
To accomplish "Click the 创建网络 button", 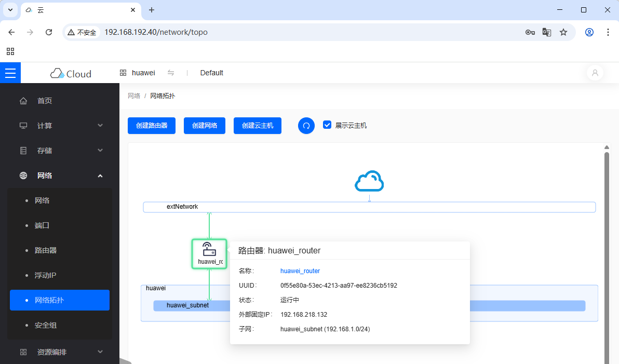I will pyautogui.click(x=205, y=126).
